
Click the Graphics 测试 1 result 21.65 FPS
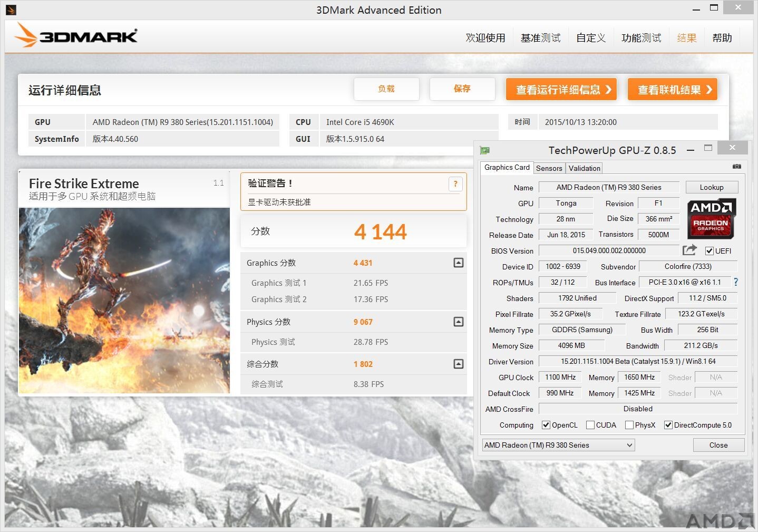pos(371,283)
